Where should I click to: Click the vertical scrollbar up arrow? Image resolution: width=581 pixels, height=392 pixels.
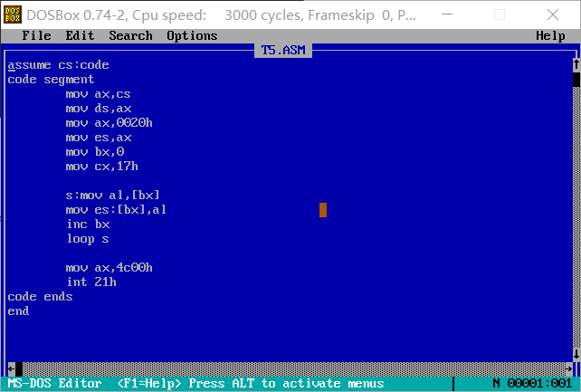[576, 65]
